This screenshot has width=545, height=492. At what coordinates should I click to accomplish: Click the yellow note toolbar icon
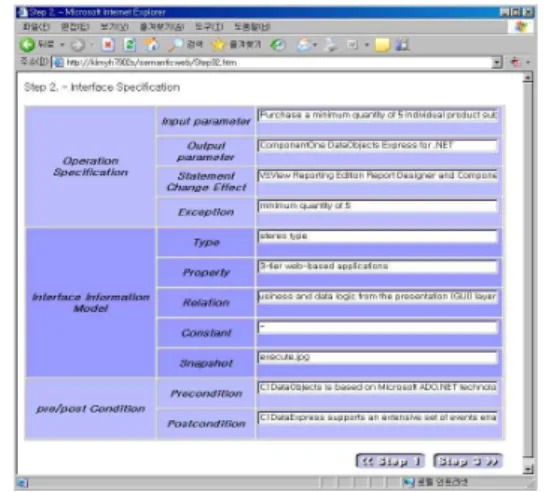pyautogui.click(x=382, y=45)
